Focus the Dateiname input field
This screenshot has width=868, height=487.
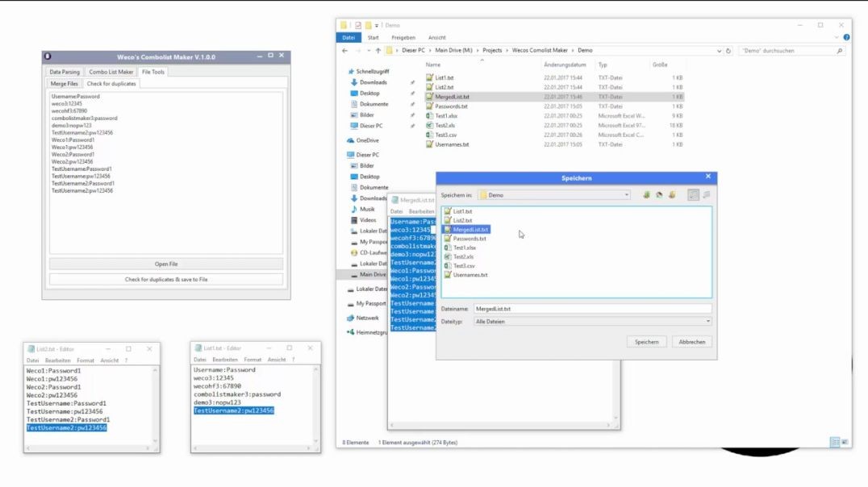point(592,309)
